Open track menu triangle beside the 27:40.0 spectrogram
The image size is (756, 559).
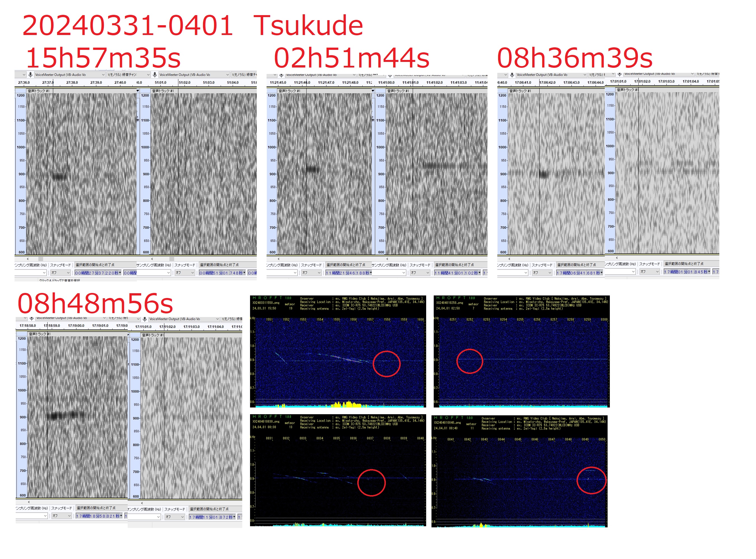point(138,91)
